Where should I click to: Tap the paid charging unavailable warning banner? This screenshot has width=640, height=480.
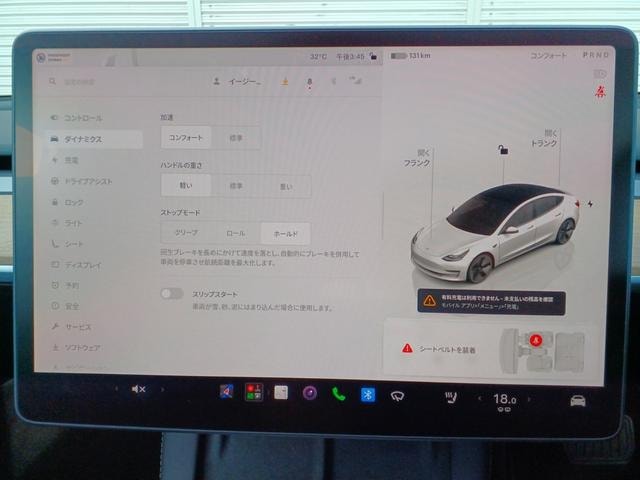coord(491,302)
